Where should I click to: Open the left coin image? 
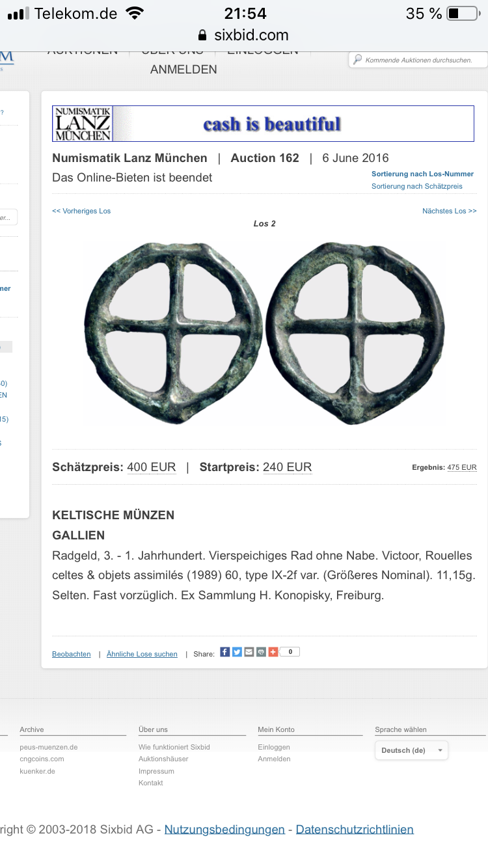(173, 332)
